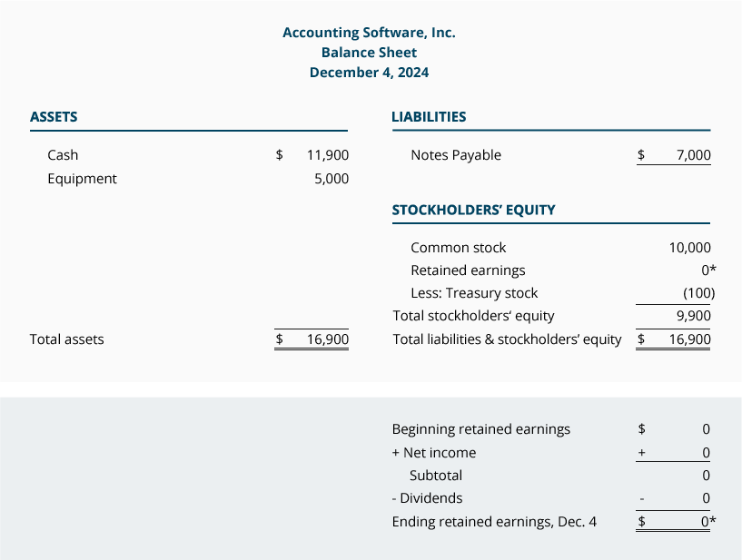Select the Balance Sheet heading
Screen dimensions: 742x560
pyautogui.click(x=369, y=53)
